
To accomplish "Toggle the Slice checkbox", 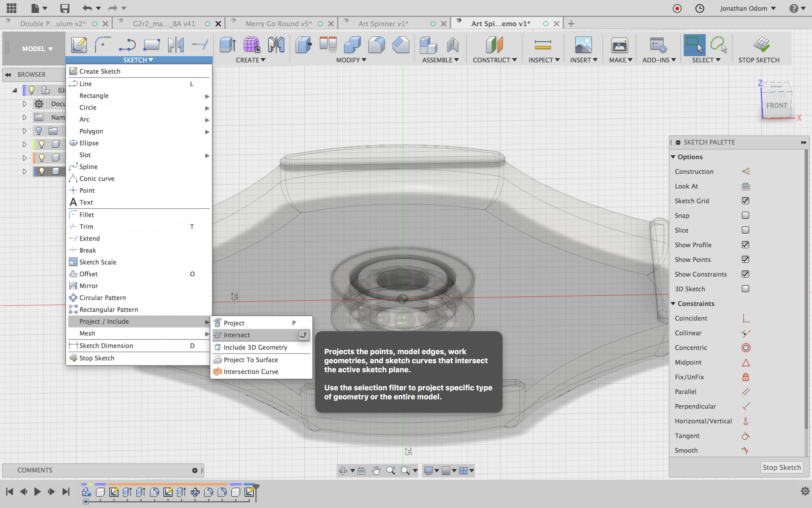I will click(x=745, y=230).
